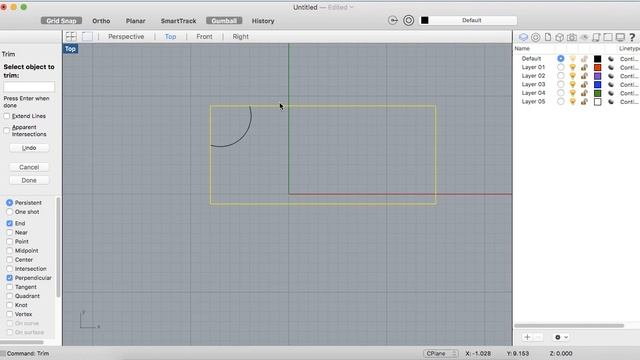The image size is (640, 360).
Task: Uncheck the End object snap
Action: click(x=9, y=223)
